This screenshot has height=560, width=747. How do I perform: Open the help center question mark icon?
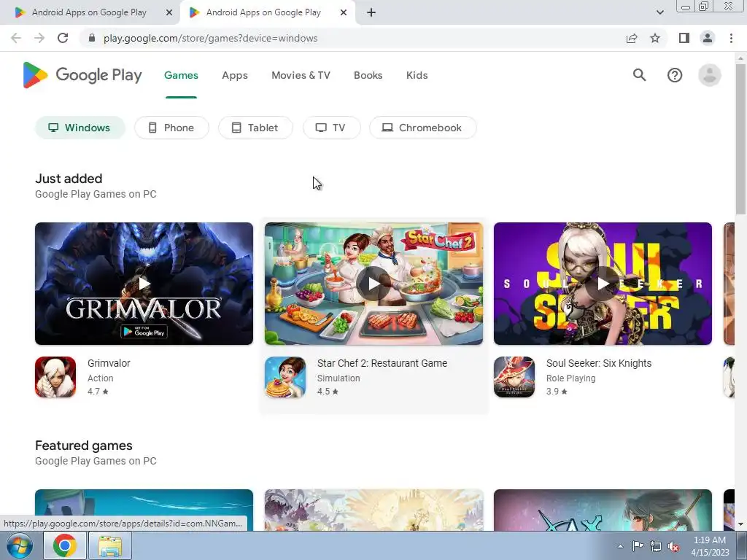click(675, 75)
